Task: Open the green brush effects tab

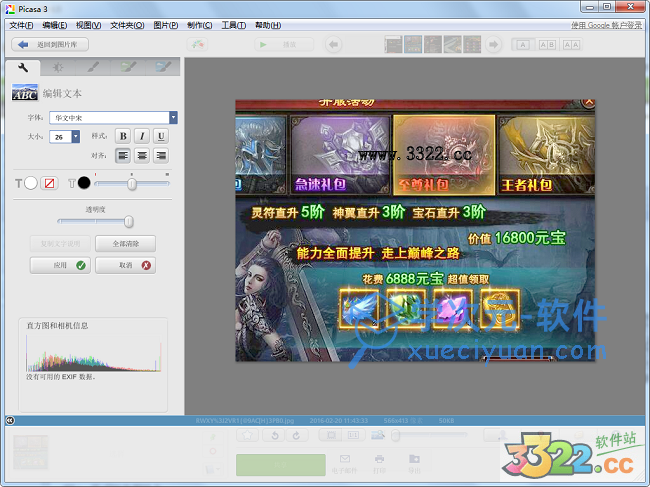Action: tap(128, 68)
